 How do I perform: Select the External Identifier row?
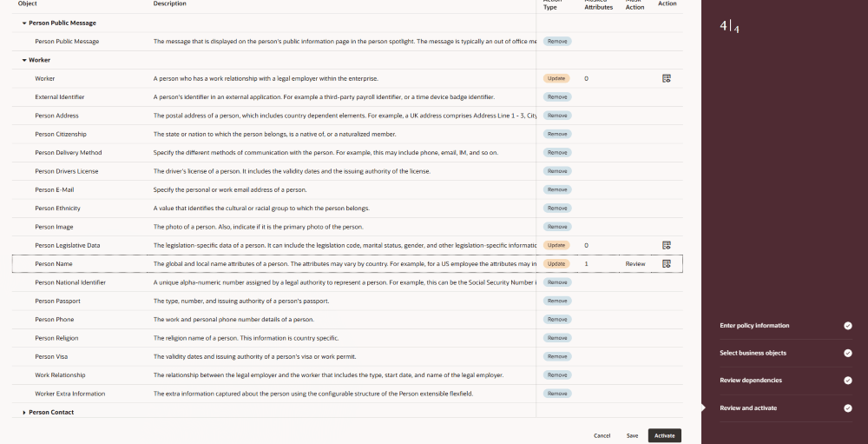point(347,97)
